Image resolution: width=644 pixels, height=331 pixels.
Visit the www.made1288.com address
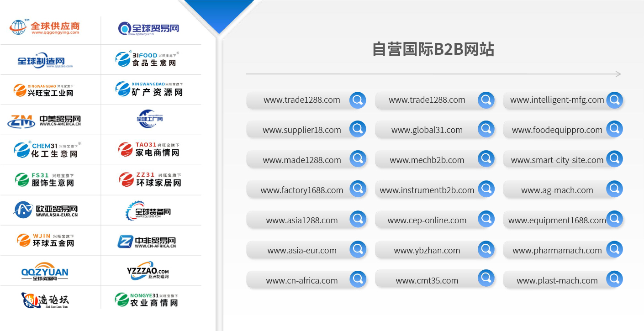coord(302,160)
